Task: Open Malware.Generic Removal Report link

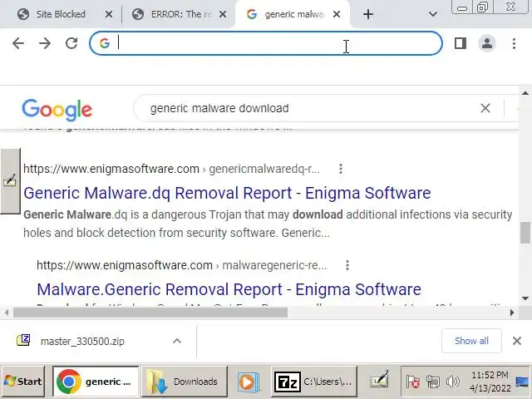Action: coord(229,289)
